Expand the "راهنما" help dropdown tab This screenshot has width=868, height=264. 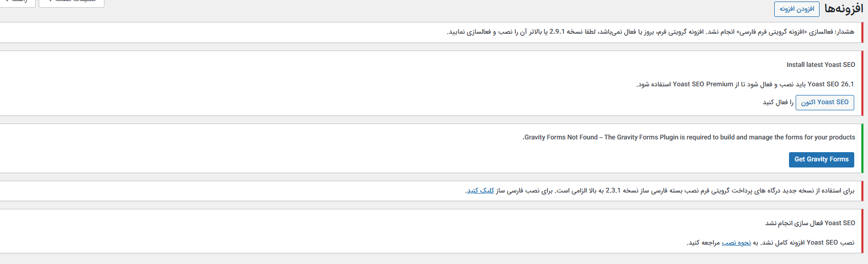18,3
